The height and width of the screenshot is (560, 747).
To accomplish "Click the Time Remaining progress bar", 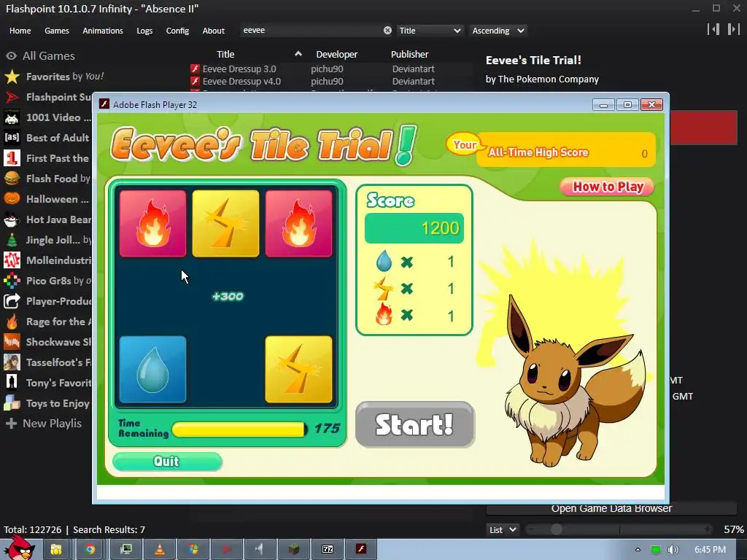I will point(239,429).
